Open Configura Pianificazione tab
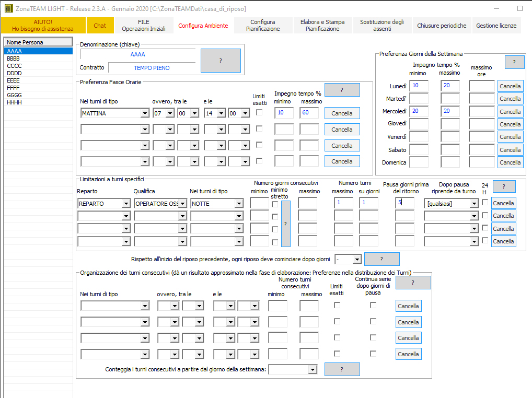The image size is (532, 398). (263, 26)
